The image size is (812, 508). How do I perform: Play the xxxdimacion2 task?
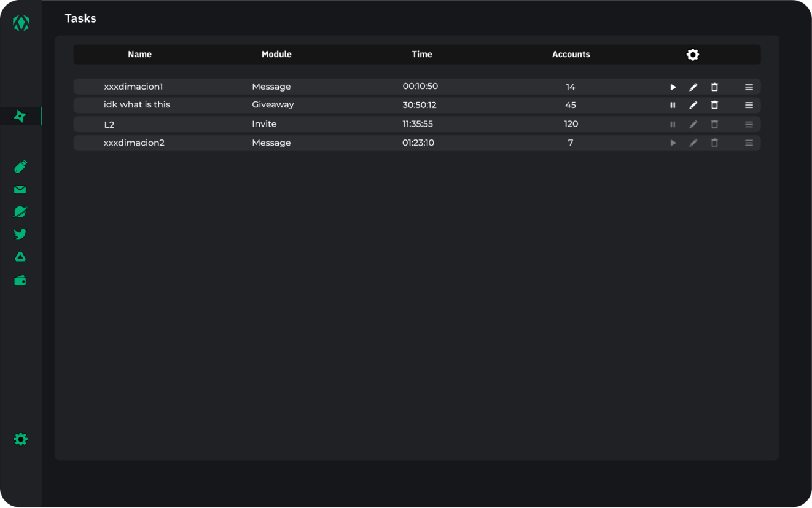tap(673, 143)
